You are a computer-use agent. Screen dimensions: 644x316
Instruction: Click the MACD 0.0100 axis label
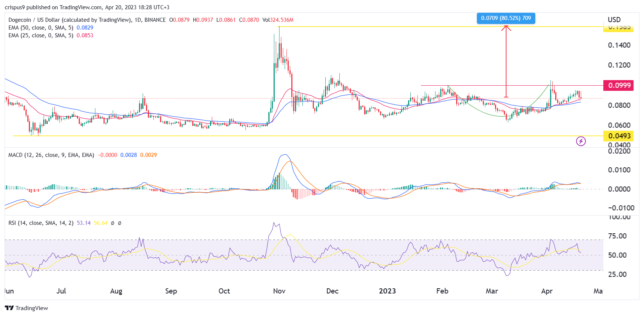(x=619, y=170)
